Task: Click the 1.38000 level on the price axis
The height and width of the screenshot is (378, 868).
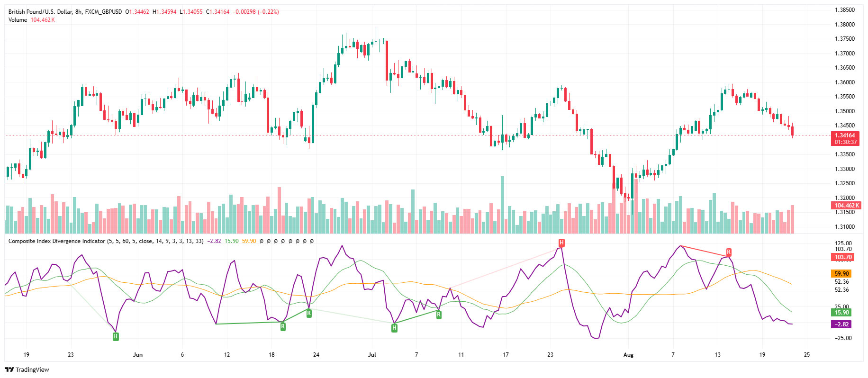Action: click(x=844, y=25)
